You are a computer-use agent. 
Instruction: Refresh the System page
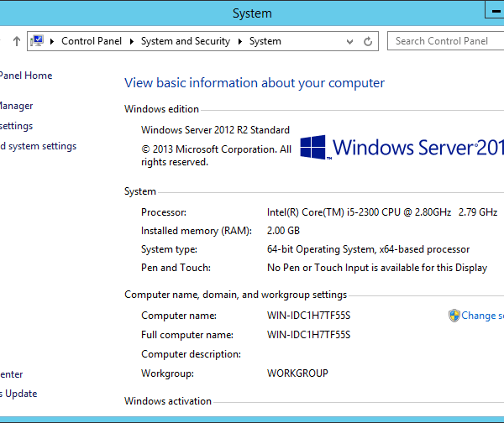click(368, 41)
